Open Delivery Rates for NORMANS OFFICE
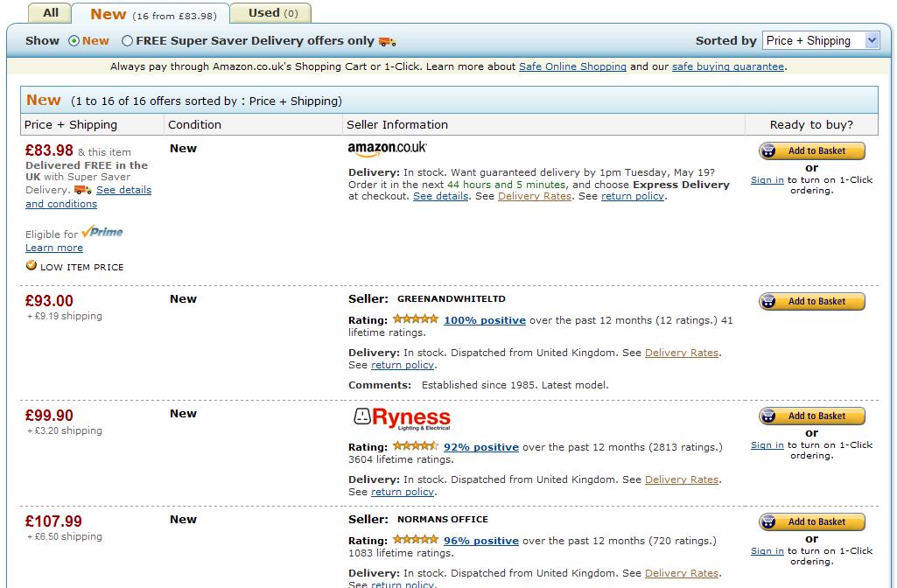 [x=682, y=573]
